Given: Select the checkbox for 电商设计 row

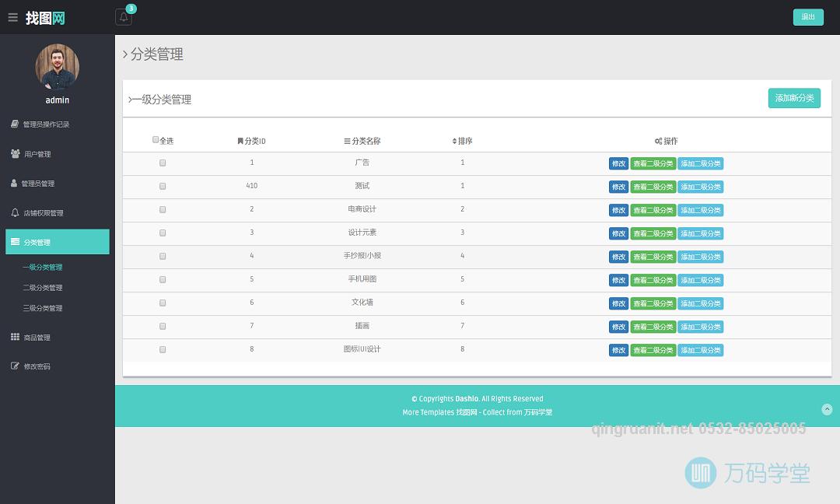Looking at the screenshot, I should [163, 210].
